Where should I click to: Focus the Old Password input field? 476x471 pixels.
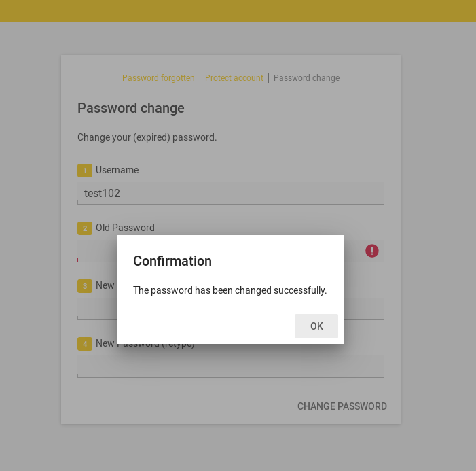(x=96, y=251)
